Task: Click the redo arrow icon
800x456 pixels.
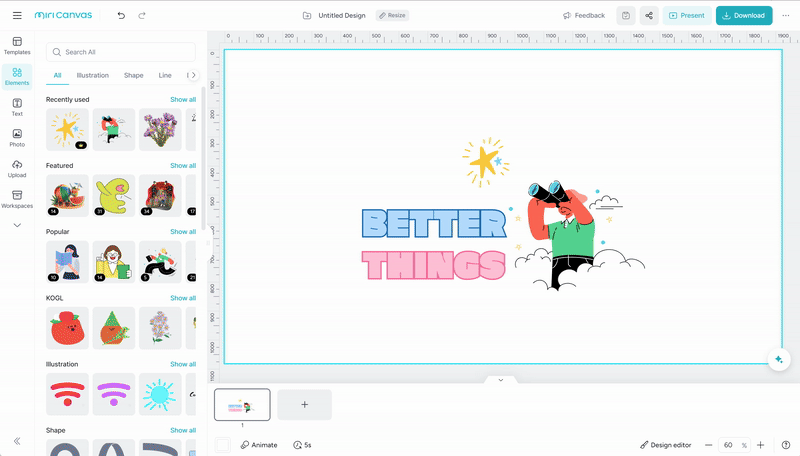Action: coord(142,16)
